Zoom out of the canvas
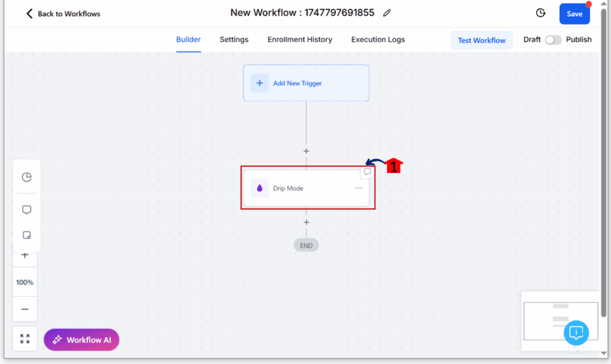The height and width of the screenshot is (364, 611). click(25, 309)
